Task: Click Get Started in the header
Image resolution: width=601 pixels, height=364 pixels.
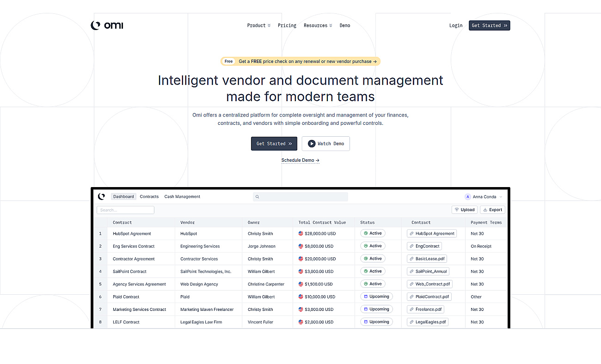Action: [x=489, y=25]
